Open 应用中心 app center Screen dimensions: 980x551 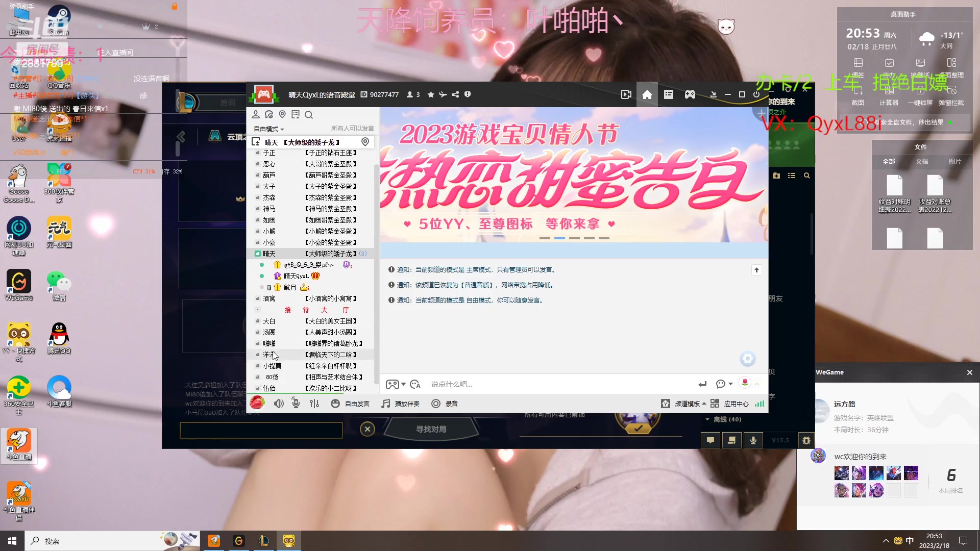[x=729, y=404]
